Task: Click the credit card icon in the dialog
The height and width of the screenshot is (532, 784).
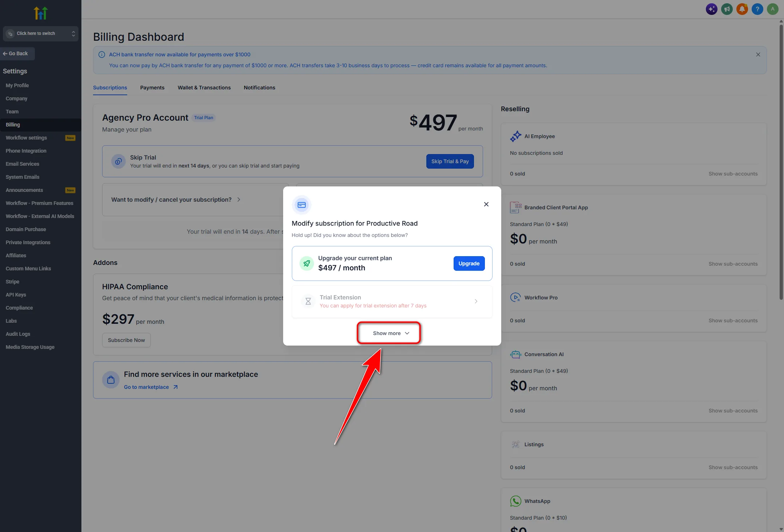Action: 302,205
